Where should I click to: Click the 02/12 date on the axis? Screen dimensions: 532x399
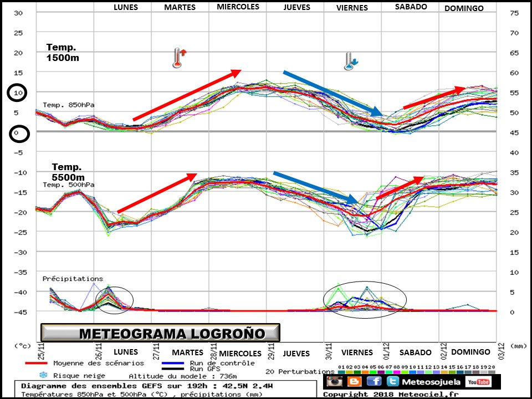444,351
